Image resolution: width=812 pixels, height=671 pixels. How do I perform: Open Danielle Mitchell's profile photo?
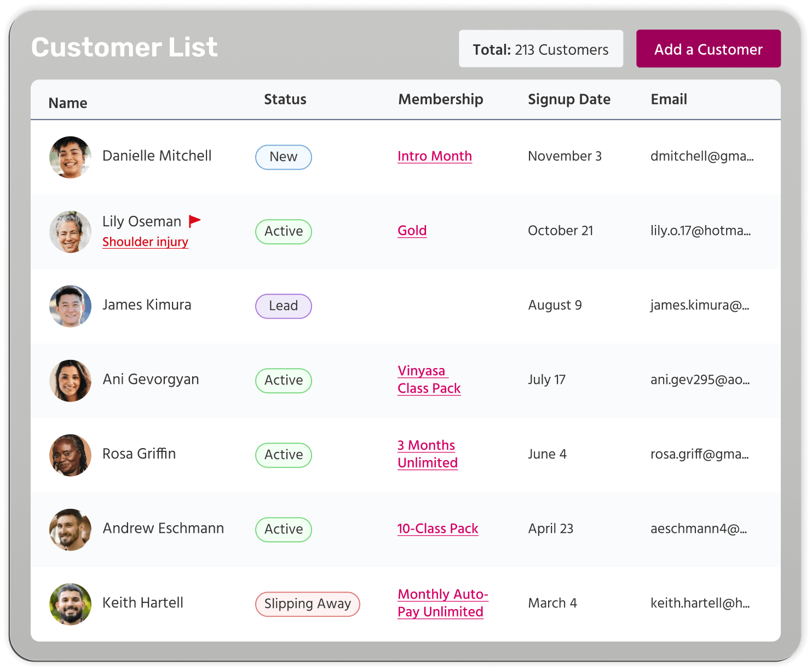click(70, 157)
